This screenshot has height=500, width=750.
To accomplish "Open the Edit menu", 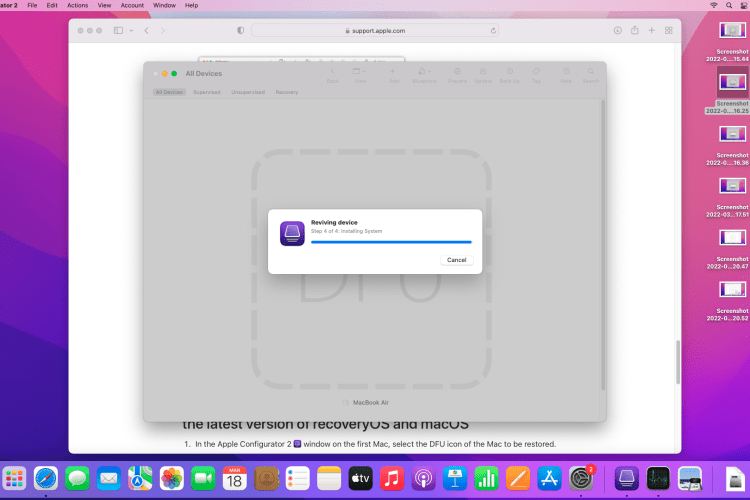I will click(52, 5).
